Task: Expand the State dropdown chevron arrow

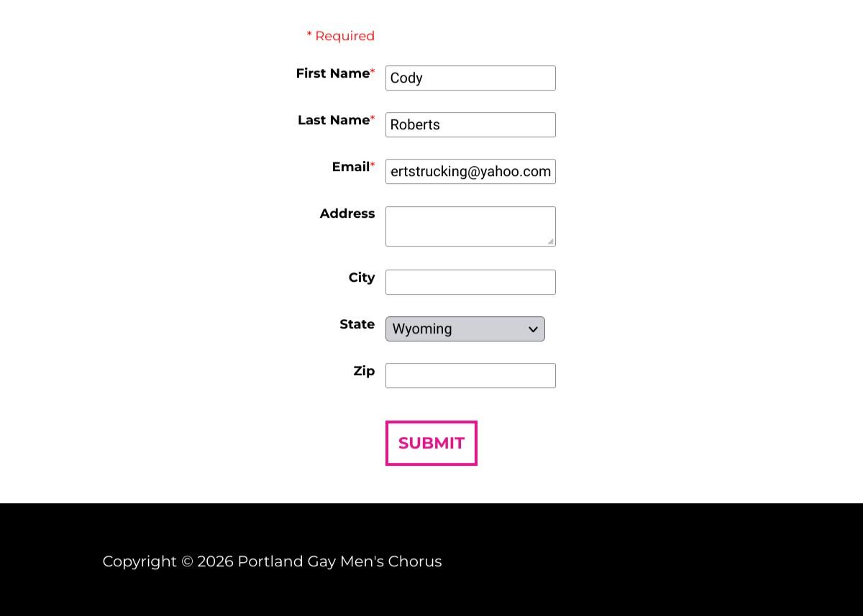Action: (533, 329)
